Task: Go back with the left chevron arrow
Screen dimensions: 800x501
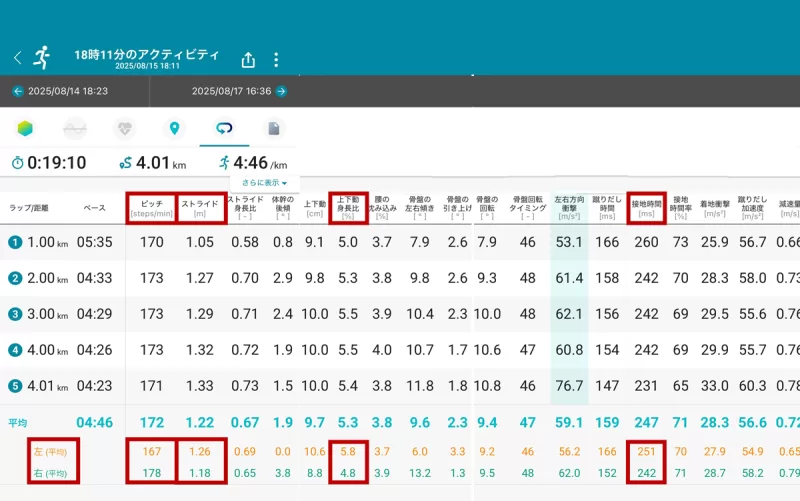Action: (x=18, y=58)
